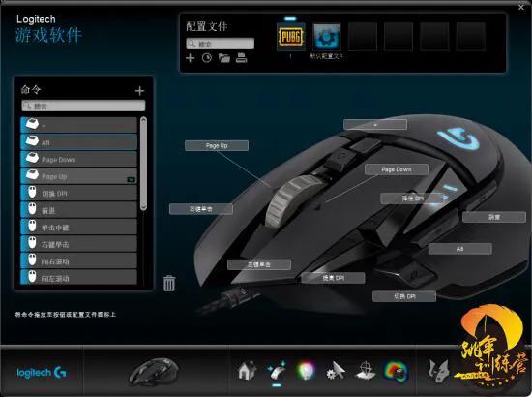Select the default profile gear thumbnail
This screenshot has height=397, width=532.
click(x=326, y=37)
